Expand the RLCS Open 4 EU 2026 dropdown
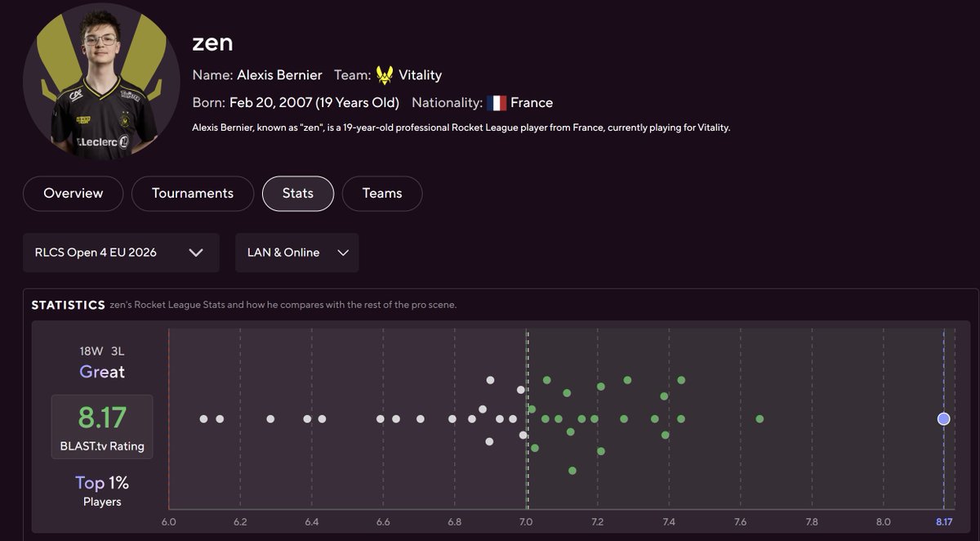Screen dimensions: 980x541 coord(121,253)
